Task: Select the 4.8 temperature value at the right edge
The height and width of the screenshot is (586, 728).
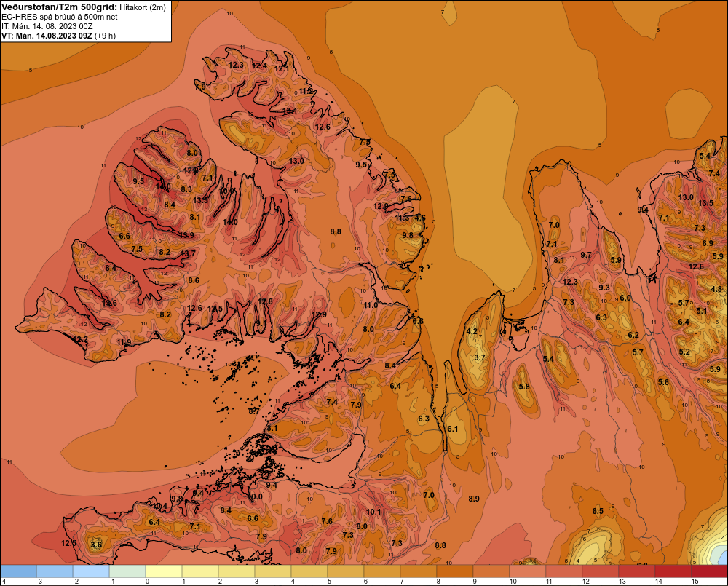Action: coord(716,289)
